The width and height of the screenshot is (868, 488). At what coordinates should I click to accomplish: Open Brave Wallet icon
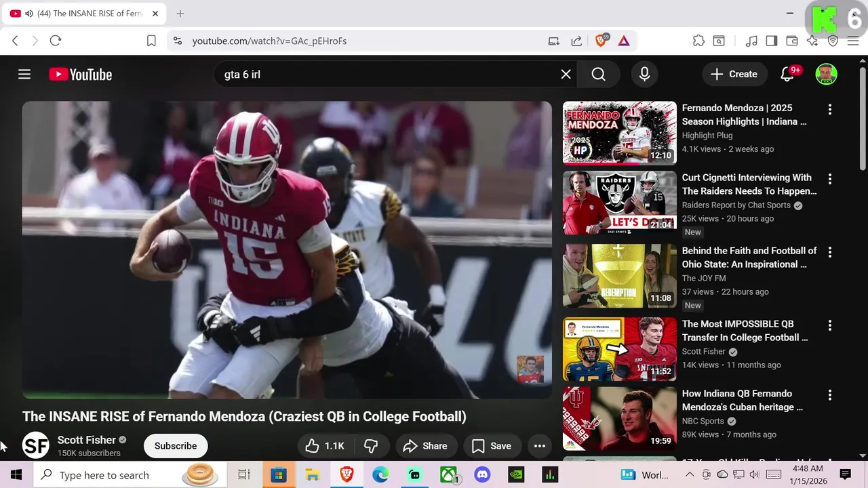pyautogui.click(x=791, y=41)
